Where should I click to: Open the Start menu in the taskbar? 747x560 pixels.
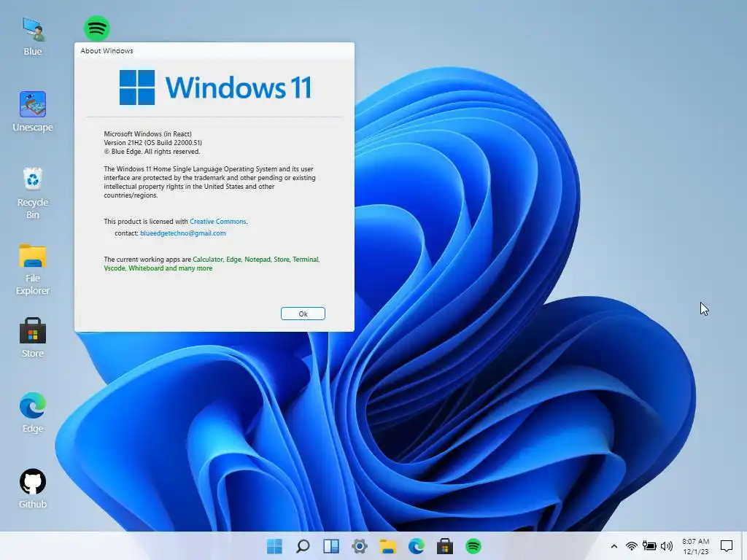coord(274,546)
